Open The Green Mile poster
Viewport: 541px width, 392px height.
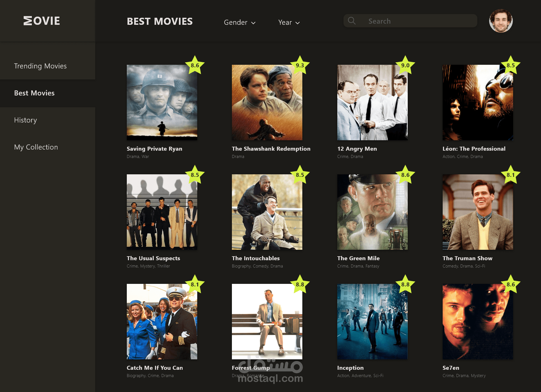coord(373,212)
